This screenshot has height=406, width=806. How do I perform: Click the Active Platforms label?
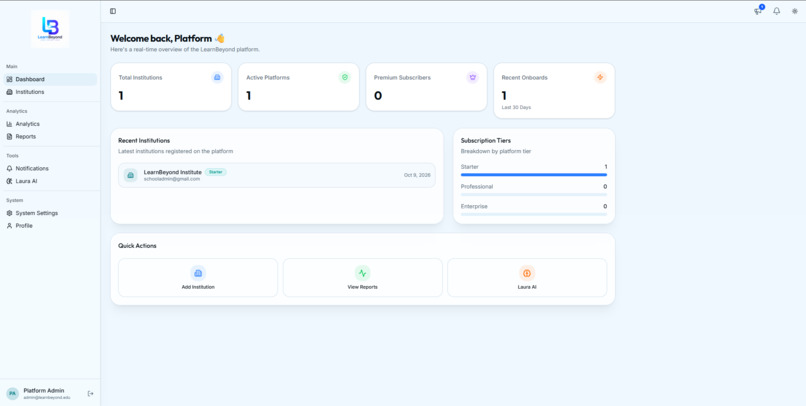point(268,78)
